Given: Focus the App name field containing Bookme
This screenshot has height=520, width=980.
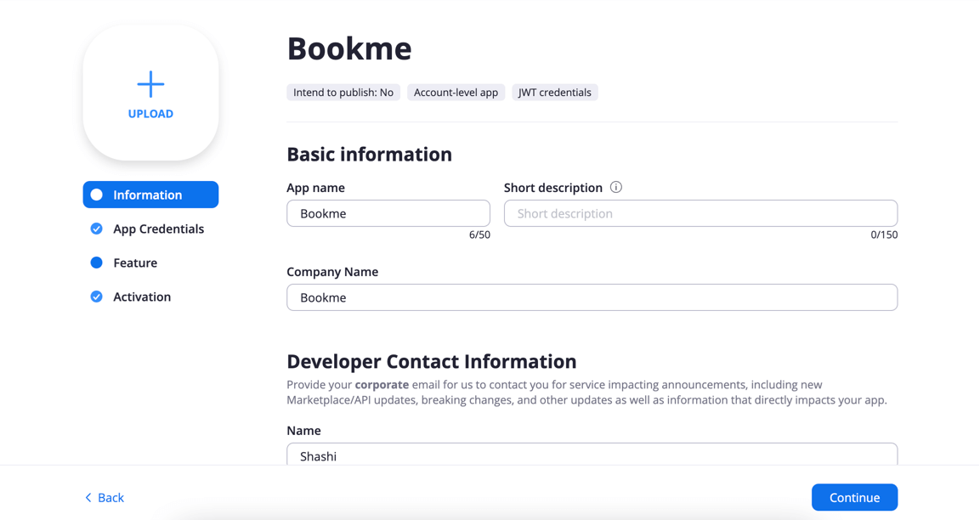Looking at the screenshot, I should point(388,213).
